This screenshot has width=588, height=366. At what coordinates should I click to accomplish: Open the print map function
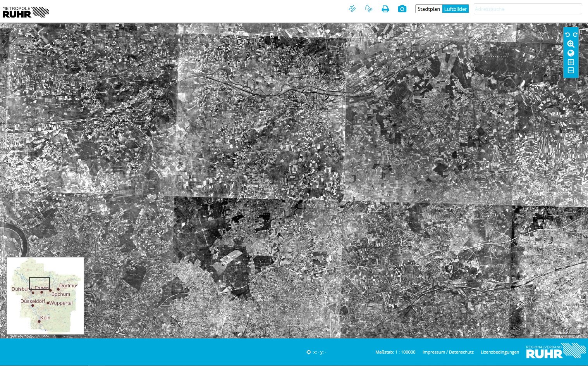(385, 9)
